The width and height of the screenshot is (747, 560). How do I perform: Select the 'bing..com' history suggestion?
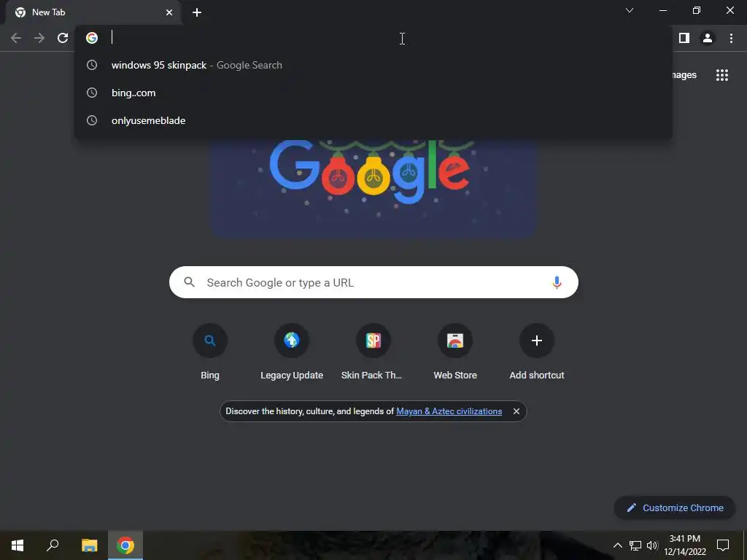coord(373,93)
